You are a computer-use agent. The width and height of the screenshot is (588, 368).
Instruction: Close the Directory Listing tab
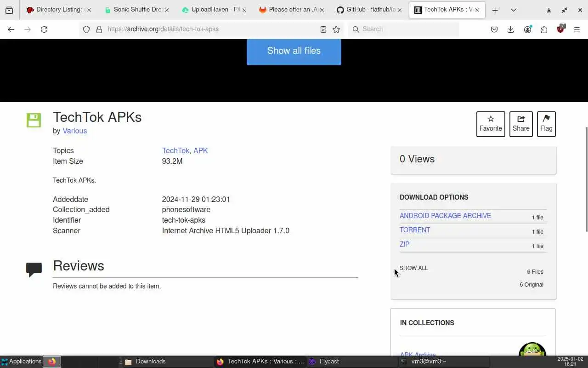pyautogui.click(x=89, y=10)
